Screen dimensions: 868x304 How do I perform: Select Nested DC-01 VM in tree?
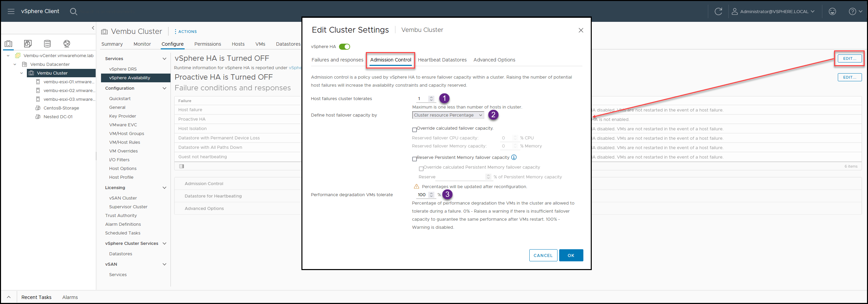click(58, 117)
